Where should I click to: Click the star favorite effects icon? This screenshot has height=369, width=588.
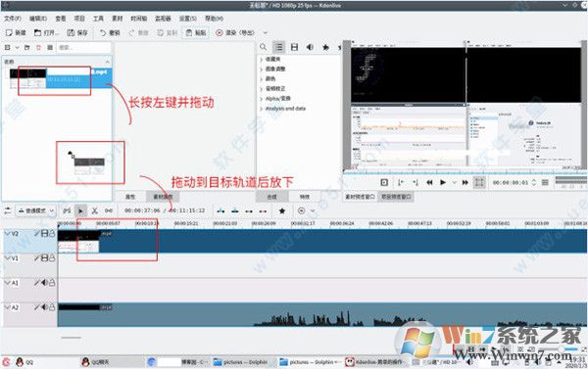coord(282,210)
